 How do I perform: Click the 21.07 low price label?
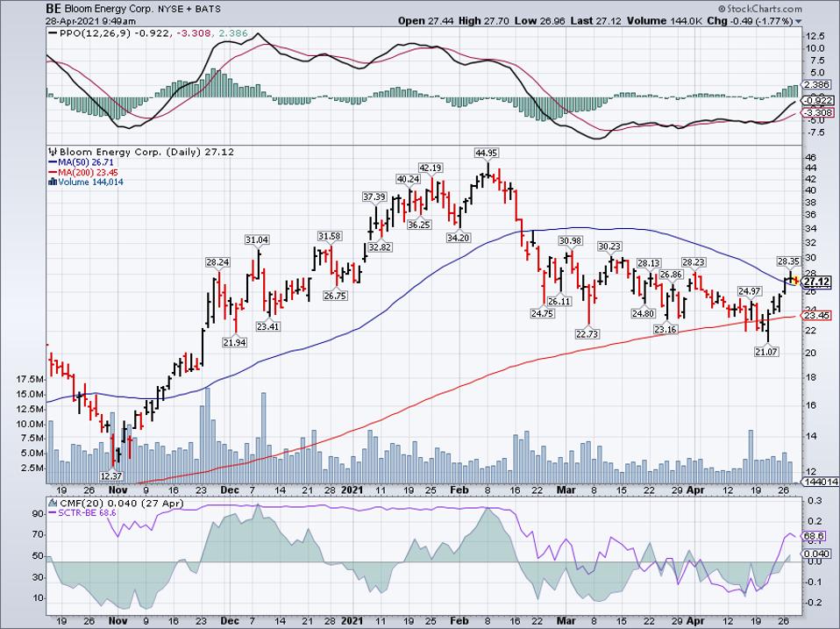click(766, 352)
